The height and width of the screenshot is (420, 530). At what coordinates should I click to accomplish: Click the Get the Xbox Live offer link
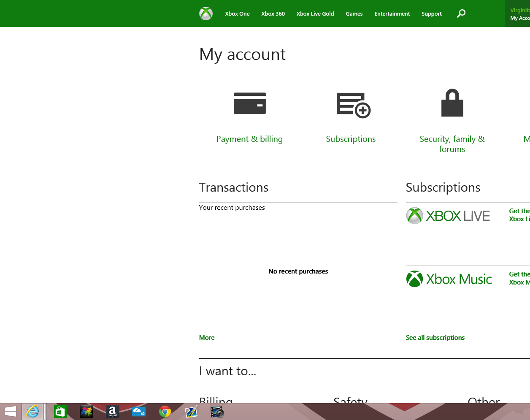click(x=519, y=215)
